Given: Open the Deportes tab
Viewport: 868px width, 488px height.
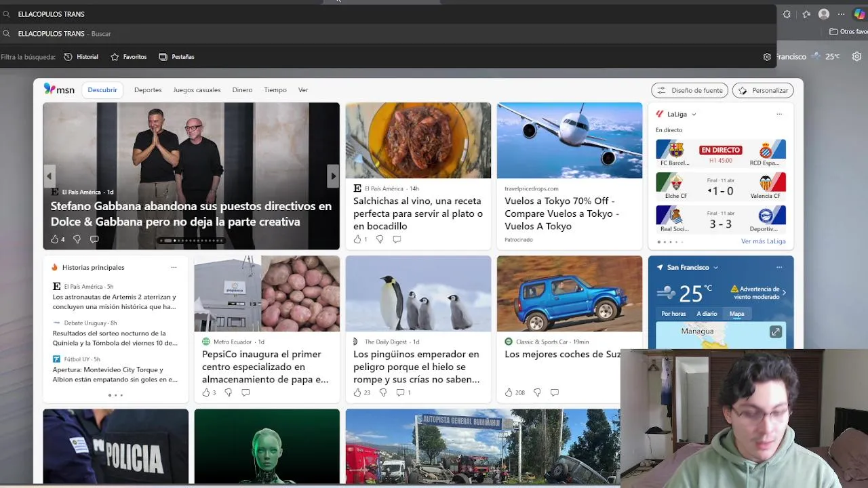Looking at the screenshot, I should pyautogui.click(x=148, y=90).
